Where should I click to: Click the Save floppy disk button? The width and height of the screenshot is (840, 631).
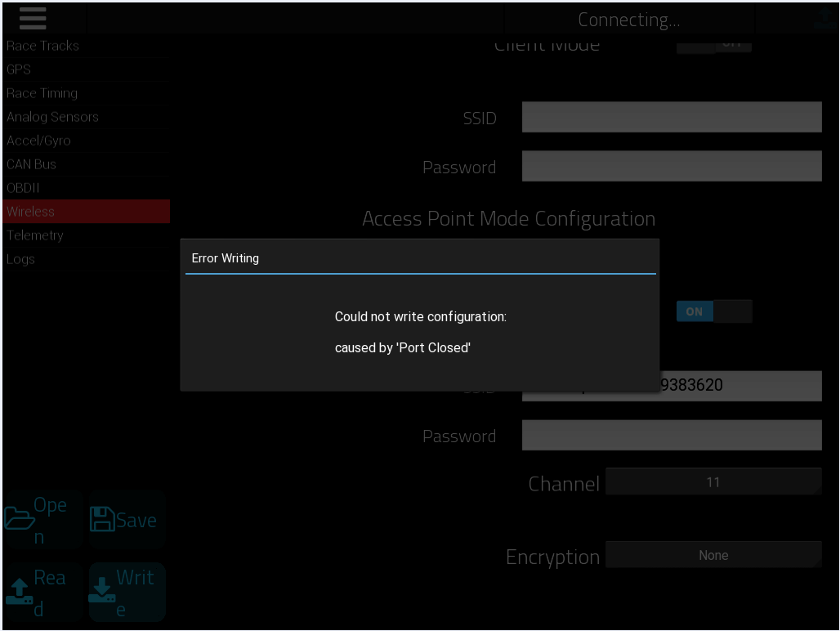[x=127, y=519]
